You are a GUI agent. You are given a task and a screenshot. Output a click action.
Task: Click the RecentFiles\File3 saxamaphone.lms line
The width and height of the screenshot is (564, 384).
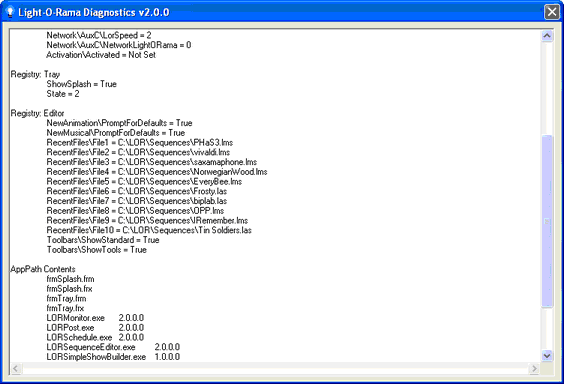pos(152,162)
